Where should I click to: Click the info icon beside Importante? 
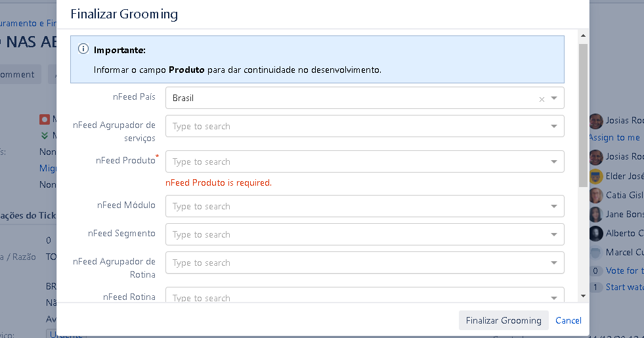(x=83, y=49)
